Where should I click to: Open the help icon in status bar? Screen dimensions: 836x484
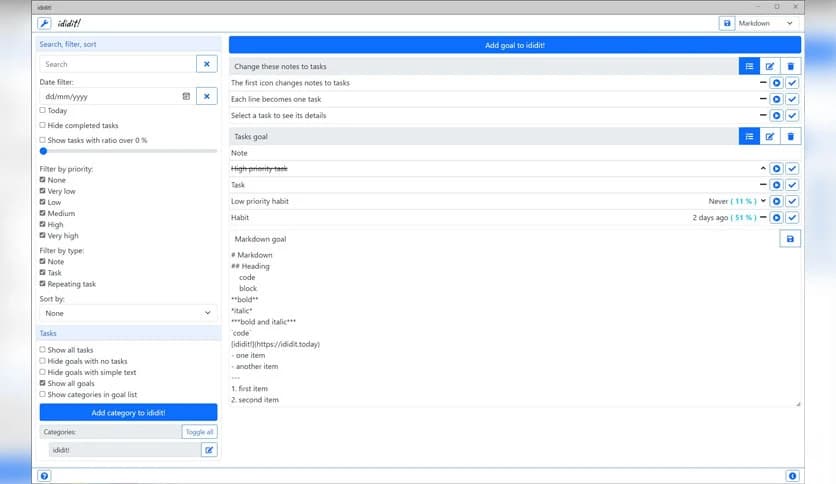44,476
